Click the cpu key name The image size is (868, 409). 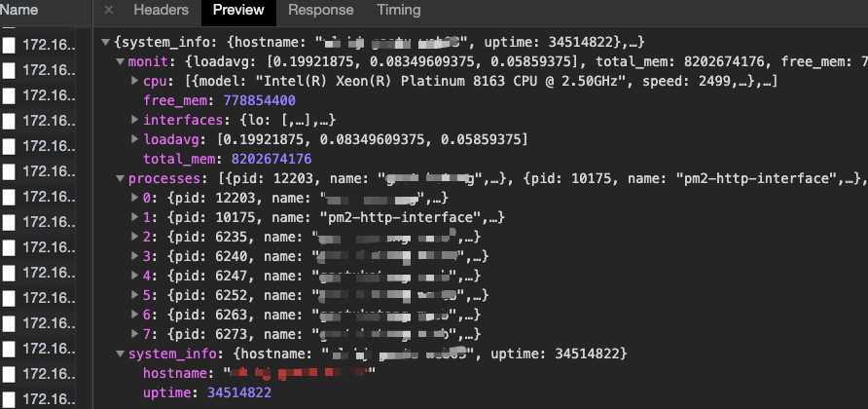point(154,82)
